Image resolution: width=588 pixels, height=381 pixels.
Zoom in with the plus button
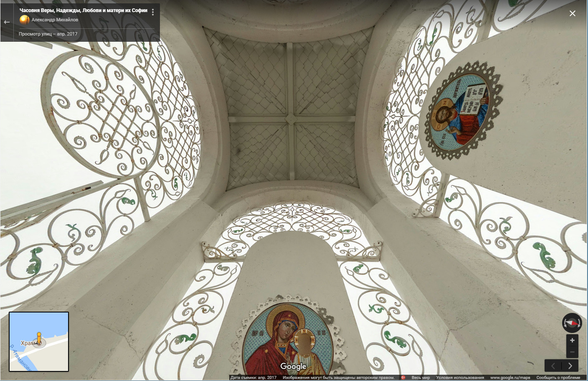pyautogui.click(x=572, y=340)
